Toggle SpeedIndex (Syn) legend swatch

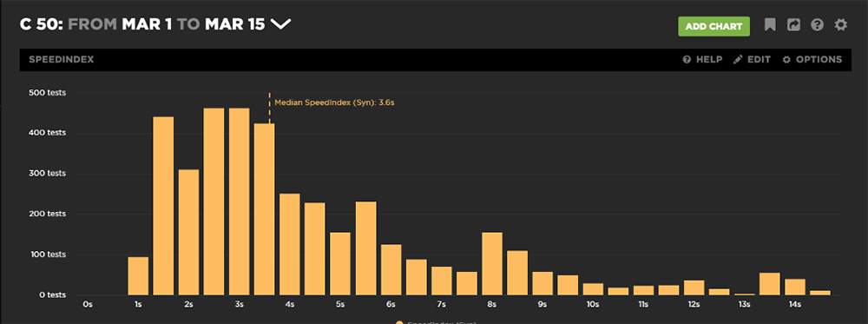(399, 322)
